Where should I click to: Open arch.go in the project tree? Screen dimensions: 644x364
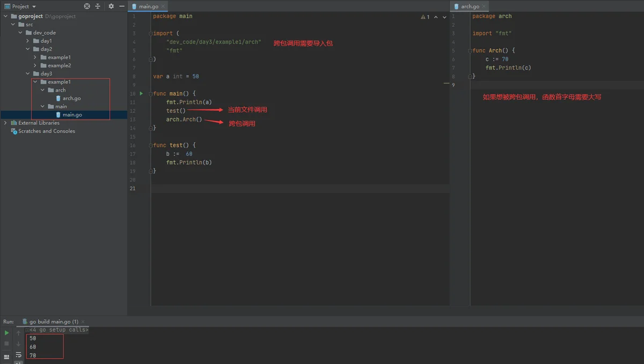pyautogui.click(x=71, y=98)
